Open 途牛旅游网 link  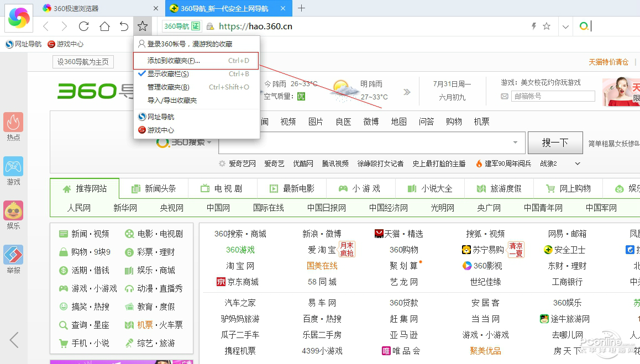click(x=565, y=319)
